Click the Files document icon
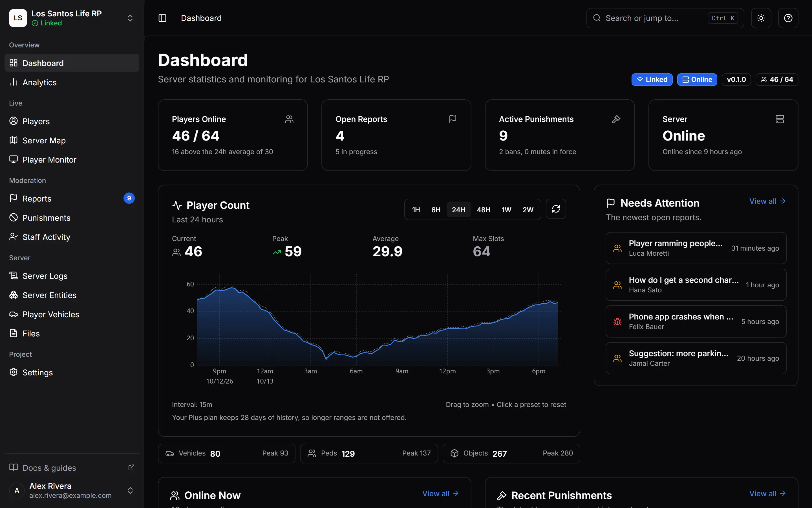 (x=14, y=333)
